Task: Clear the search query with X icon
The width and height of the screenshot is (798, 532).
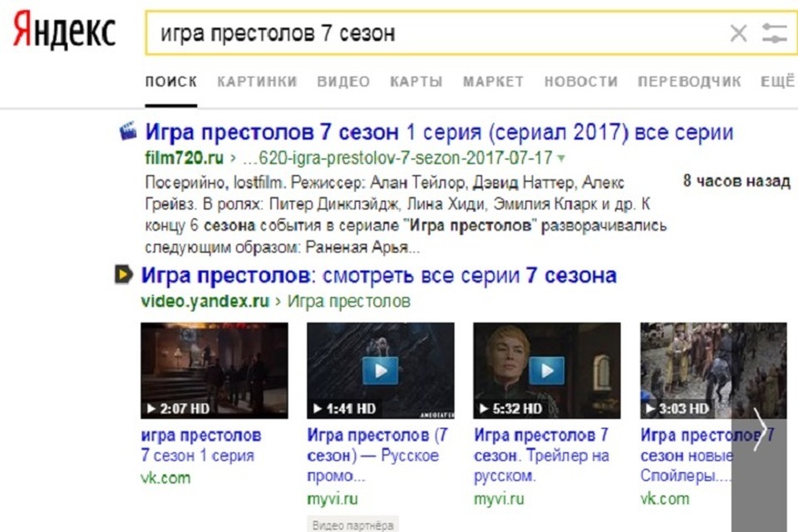Action: coord(737,34)
